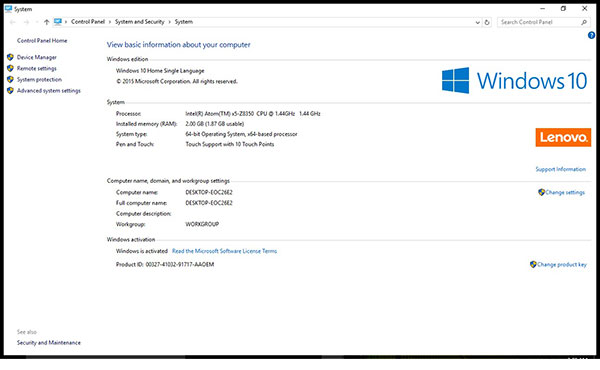Screen dimensions: 600x370
Task: Select the Windows 10 Home Single Language text
Action: (160, 71)
